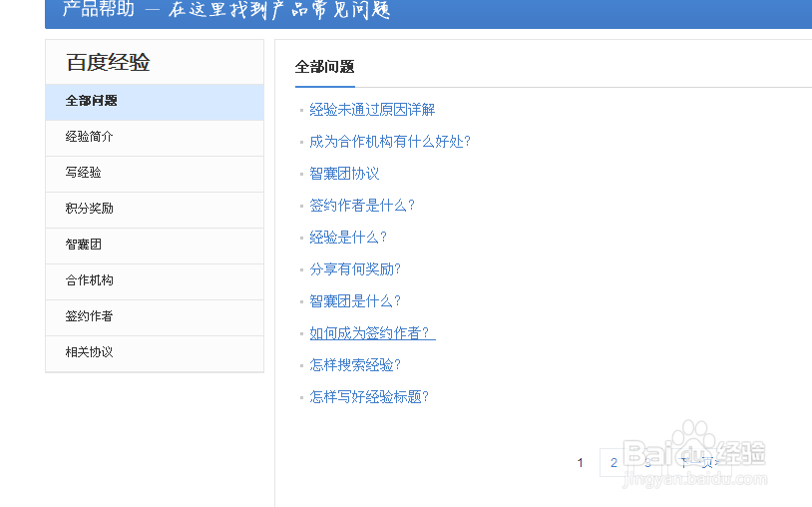This screenshot has width=812, height=507.
Task: Open link 怎样写好经验标题?
Action: (369, 397)
